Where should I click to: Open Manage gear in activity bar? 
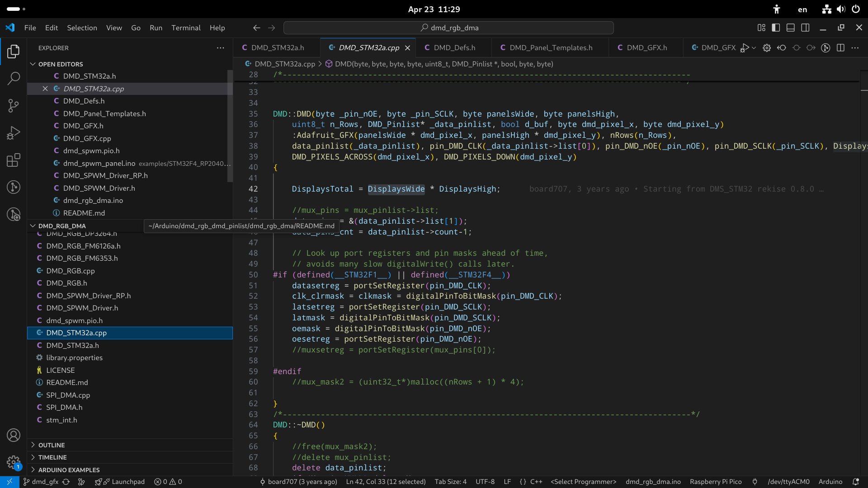pyautogui.click(x=14, y=462)
